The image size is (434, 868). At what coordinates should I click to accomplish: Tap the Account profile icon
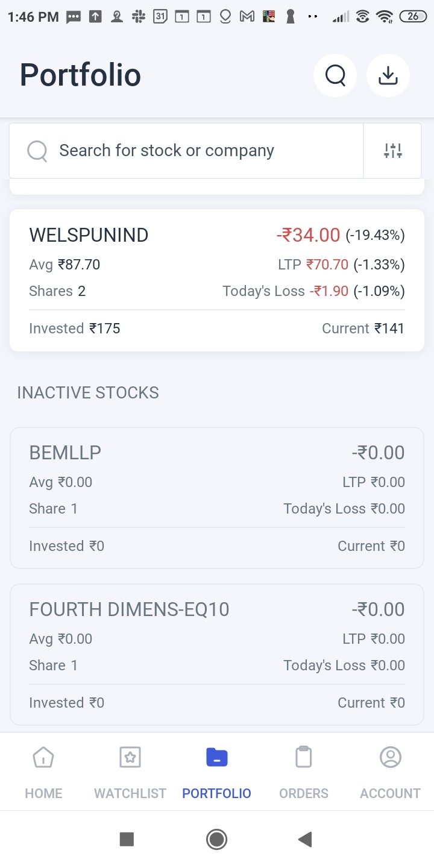pyautogui.click(x=391, y=757)
